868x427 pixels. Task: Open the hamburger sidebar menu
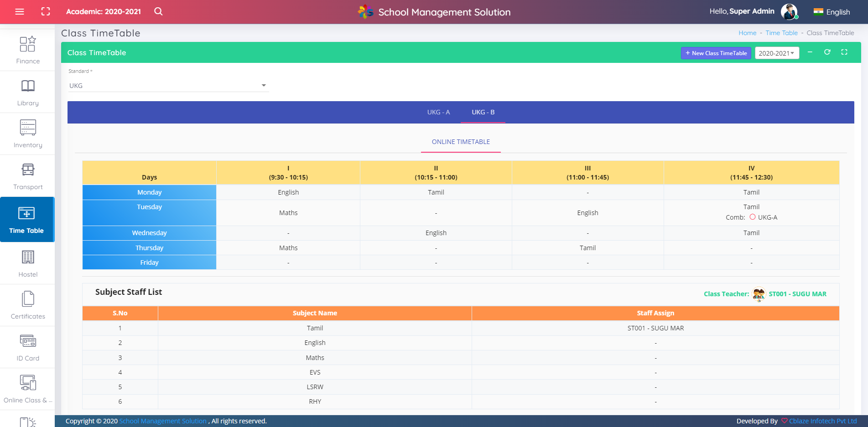(x=20, y=11)
